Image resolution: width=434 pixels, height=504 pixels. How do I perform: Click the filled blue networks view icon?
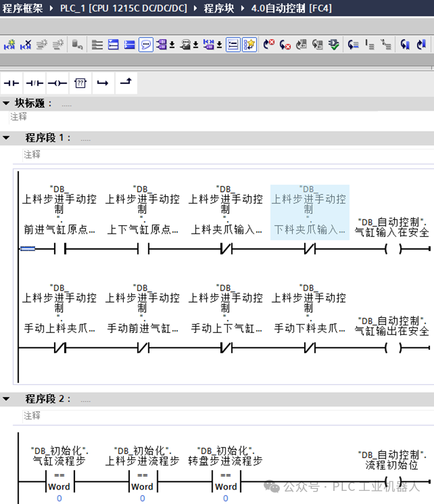tap(129, 44)
